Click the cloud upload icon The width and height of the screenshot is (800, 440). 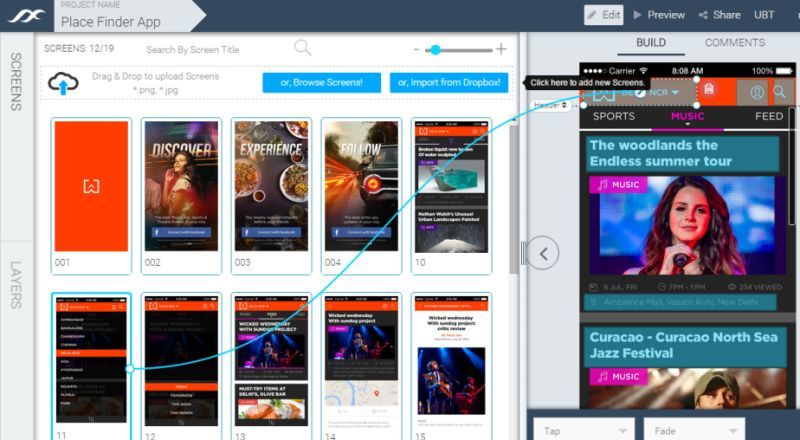63,84
